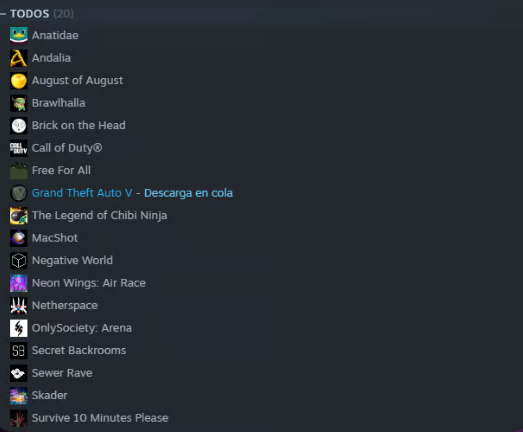This screenshot has height=432, width=523.
Task: Select Neon Wings: Air Race
Action: (89, 283)
